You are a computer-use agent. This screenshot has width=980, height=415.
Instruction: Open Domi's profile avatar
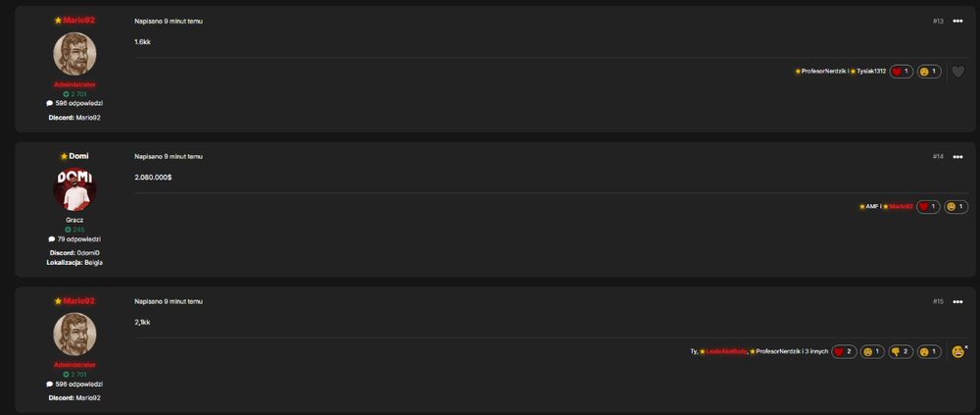tap(75, 189)
